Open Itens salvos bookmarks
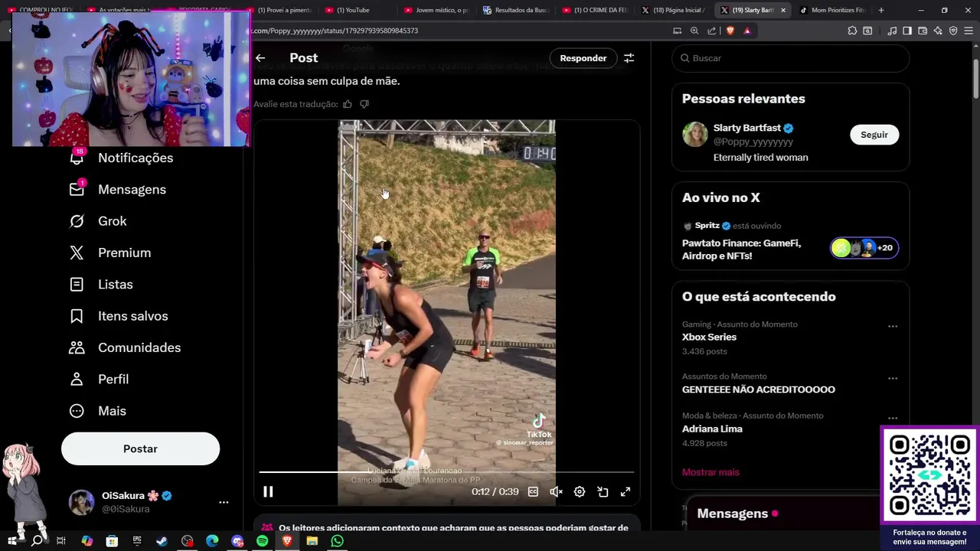980x551 pixels. tap(119, 316)
